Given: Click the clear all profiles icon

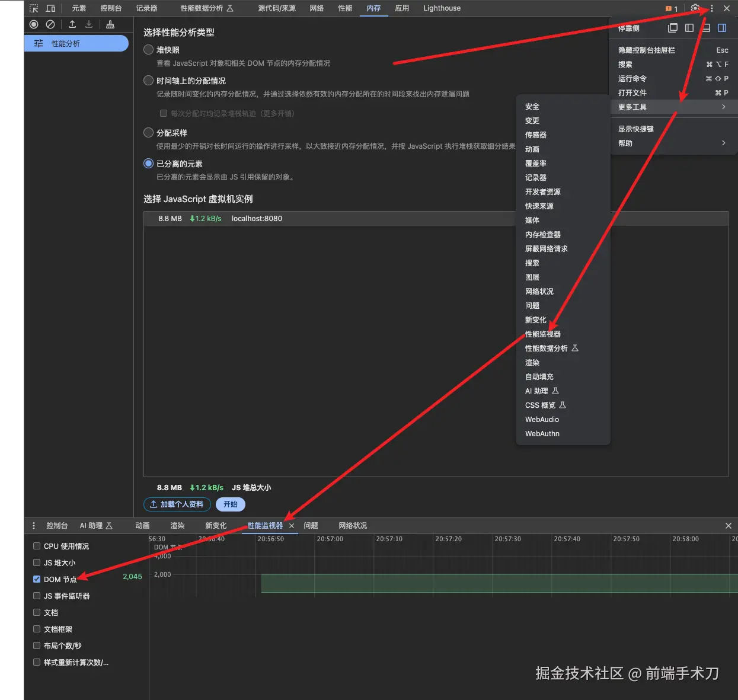Looking at the screenshot, I should (x=50, y=24).
